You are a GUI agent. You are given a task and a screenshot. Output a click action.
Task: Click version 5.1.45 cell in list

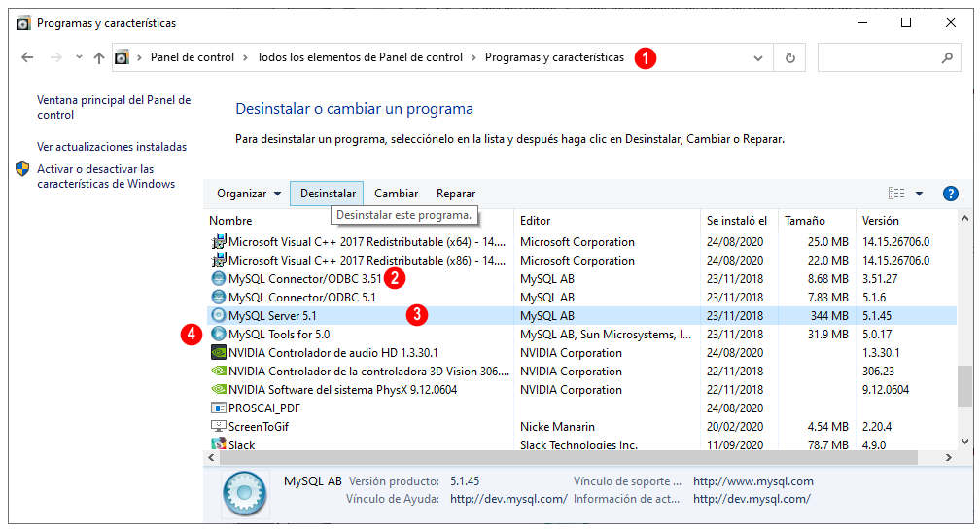point(877,316)
